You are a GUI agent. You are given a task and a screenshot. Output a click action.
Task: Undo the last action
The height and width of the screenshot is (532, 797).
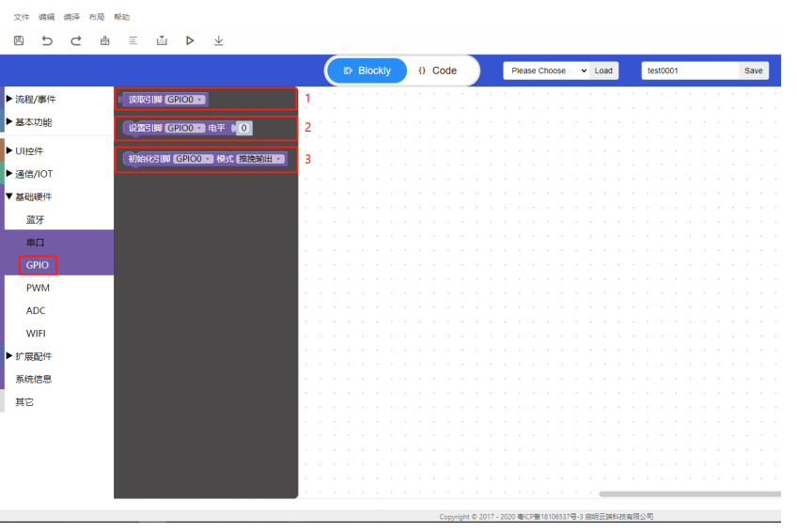pos(47,40)
